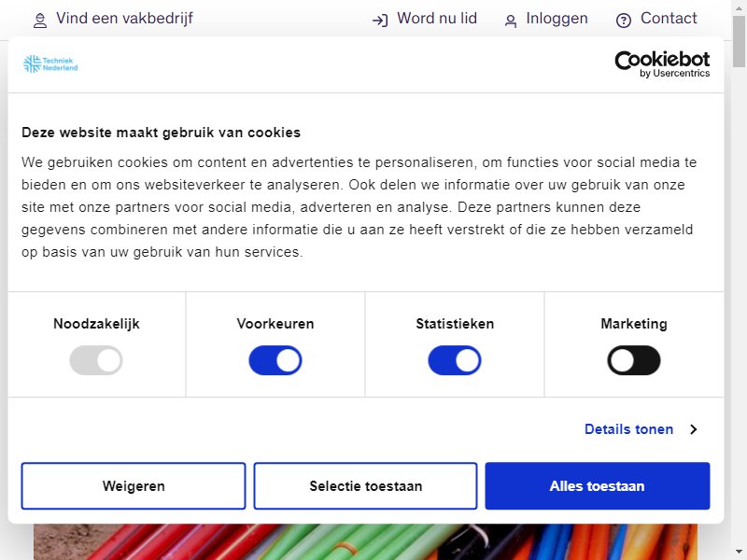Viewport: 747px width, 560px height.
Task: Open the Details tonen link
Action: [628, 429]
